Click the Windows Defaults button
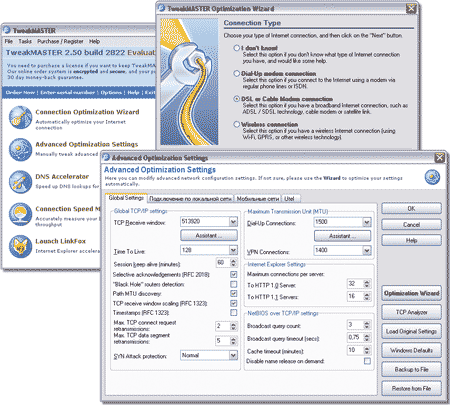The height and width of the screenshot is (405, 450). (411, 350)
